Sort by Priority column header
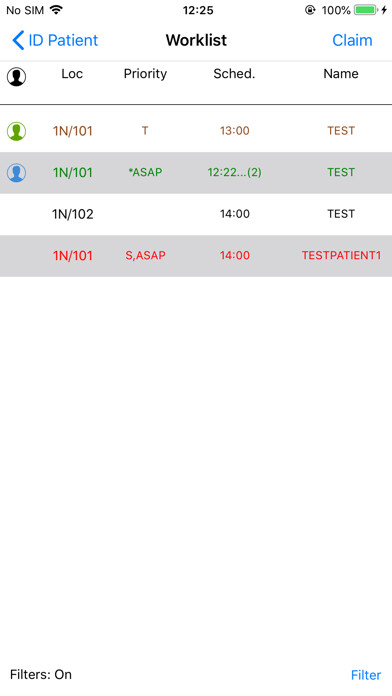Screen dimensions: 392x696 [x=145, y=74]
